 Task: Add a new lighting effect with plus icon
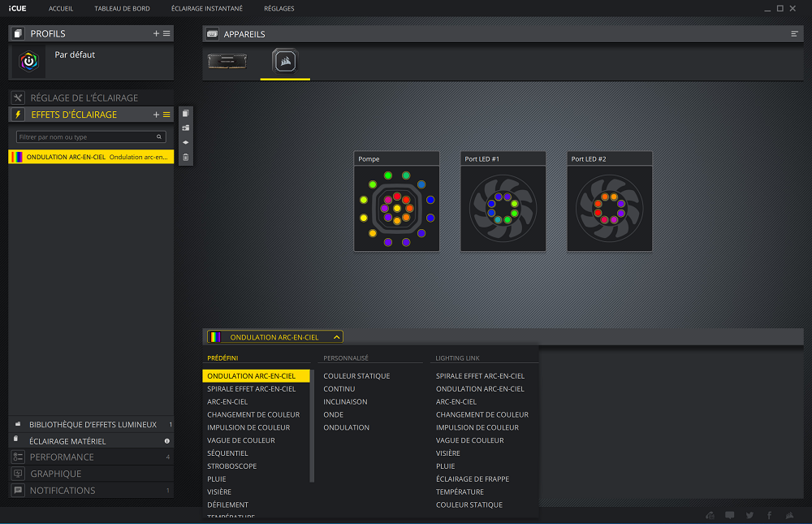(x=156, y=115)
